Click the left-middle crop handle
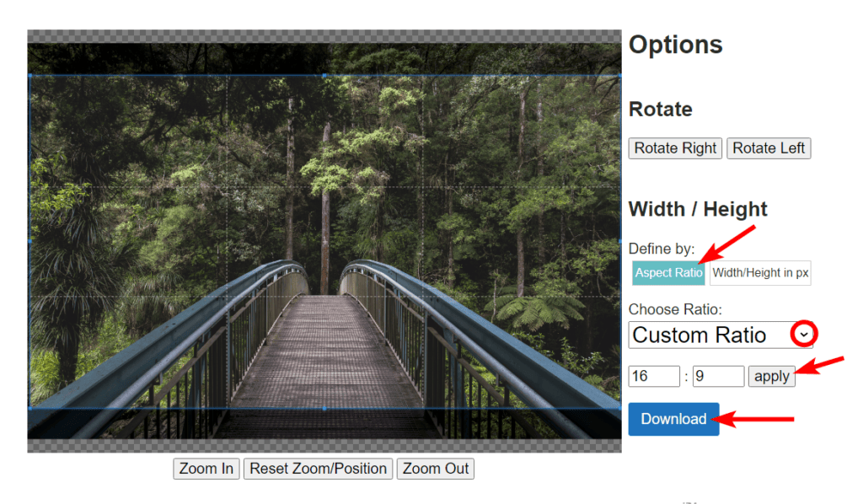Screen dimensions: 863x504 (29, 241)
